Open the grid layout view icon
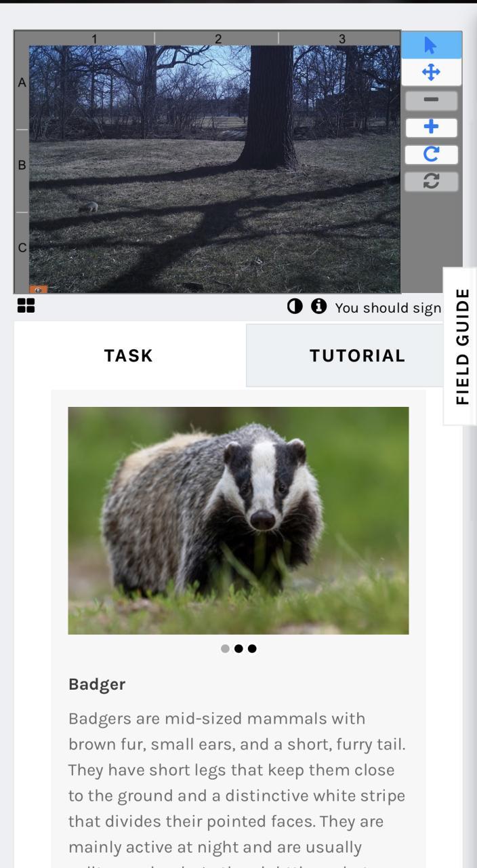This screenshot has width=477, height=868. pyautogui.click(x=26, y=306)
